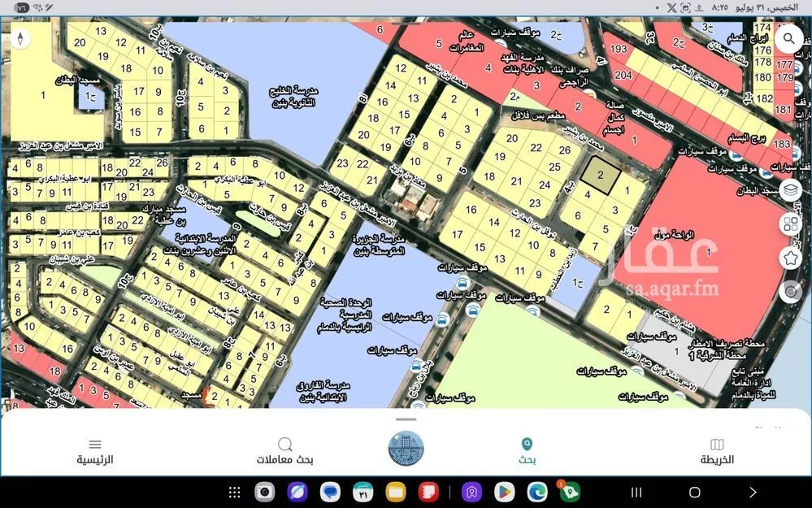Open the بحث معاملات transactions search tab

point(285,451)
